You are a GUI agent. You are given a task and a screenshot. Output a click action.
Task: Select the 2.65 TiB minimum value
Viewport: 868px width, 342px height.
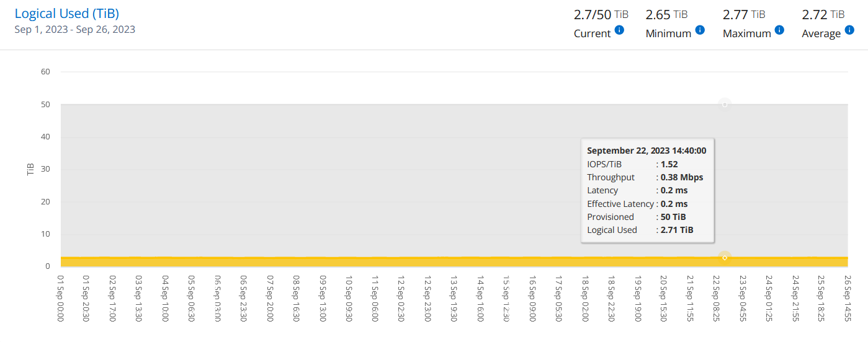click(x=668, y=14)
